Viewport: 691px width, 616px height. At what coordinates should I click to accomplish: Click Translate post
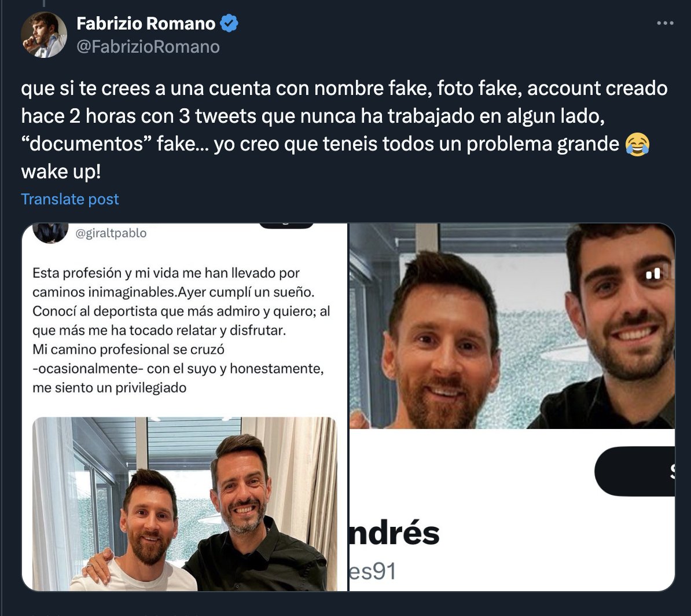pos(70,199)
